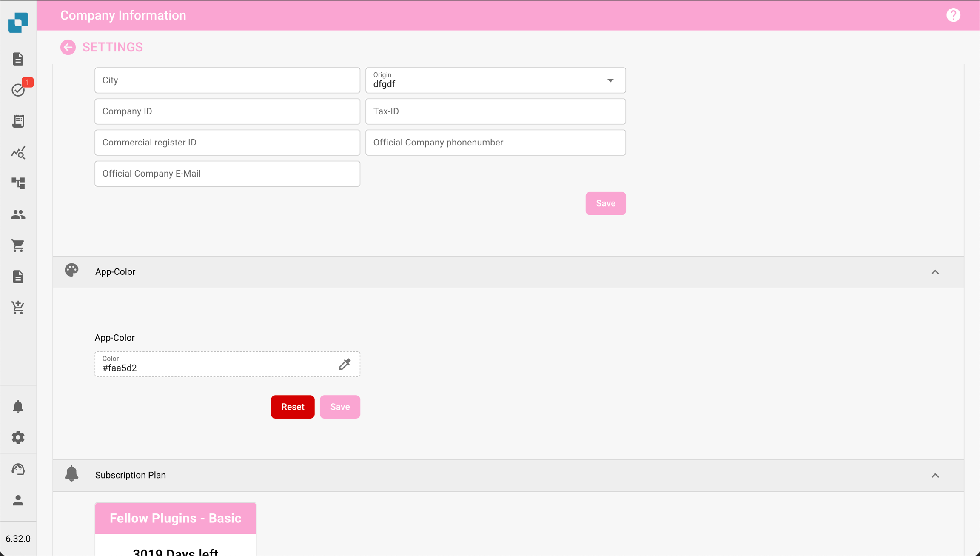Click the red Reset button
The width and height of the screenshot is (980, 556).
coord(293,407)
